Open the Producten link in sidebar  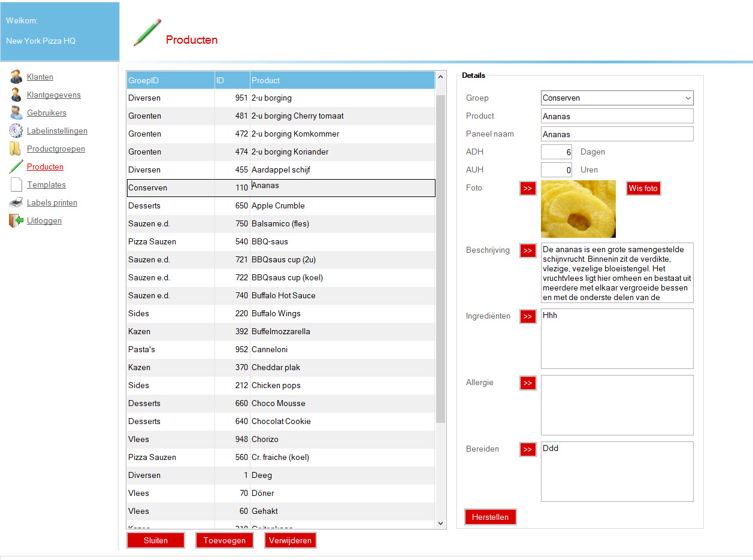[x=45, y=167]
